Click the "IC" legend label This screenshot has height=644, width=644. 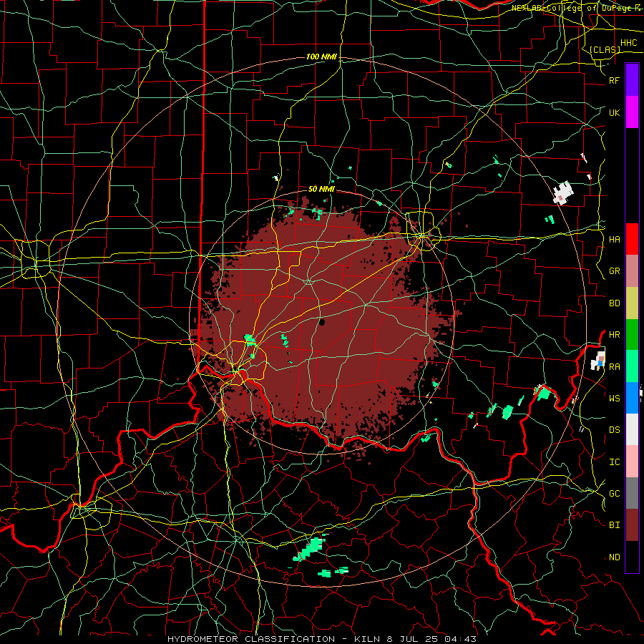[x=614, y=462]
